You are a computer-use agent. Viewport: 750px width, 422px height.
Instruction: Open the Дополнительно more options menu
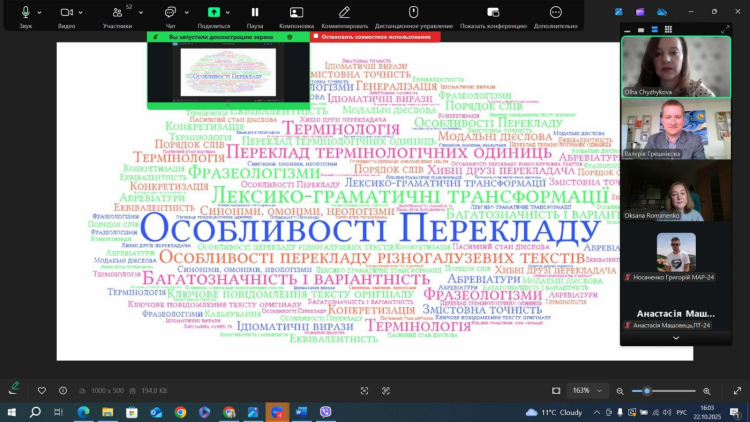point(555,12)
